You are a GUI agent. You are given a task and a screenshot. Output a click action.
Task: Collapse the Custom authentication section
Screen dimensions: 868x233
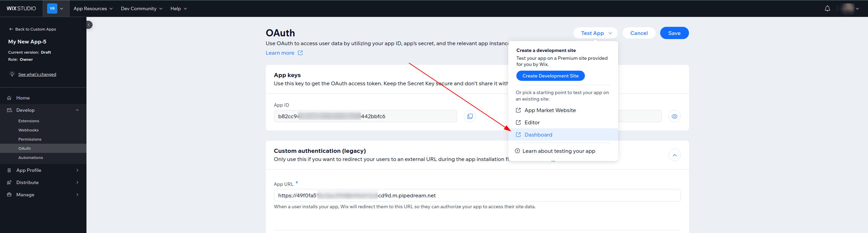click(674, 155)
